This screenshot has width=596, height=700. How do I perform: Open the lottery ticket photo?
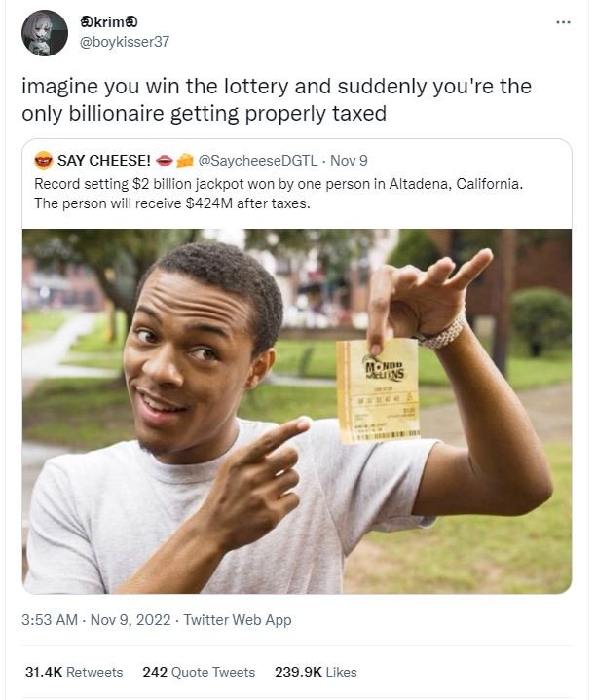[297, 411]
